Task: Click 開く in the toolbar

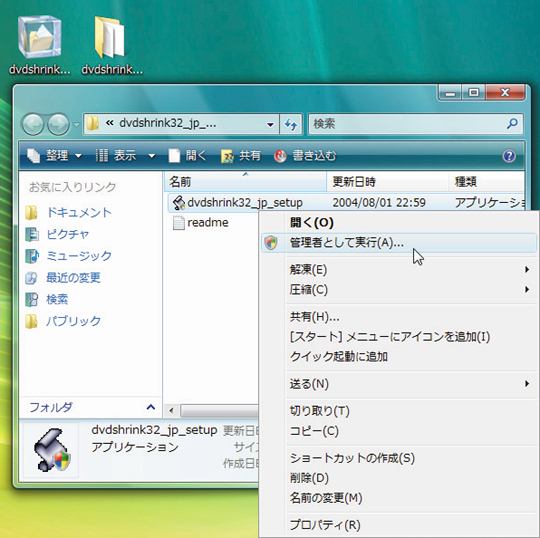Action: (x=187, y=156)
